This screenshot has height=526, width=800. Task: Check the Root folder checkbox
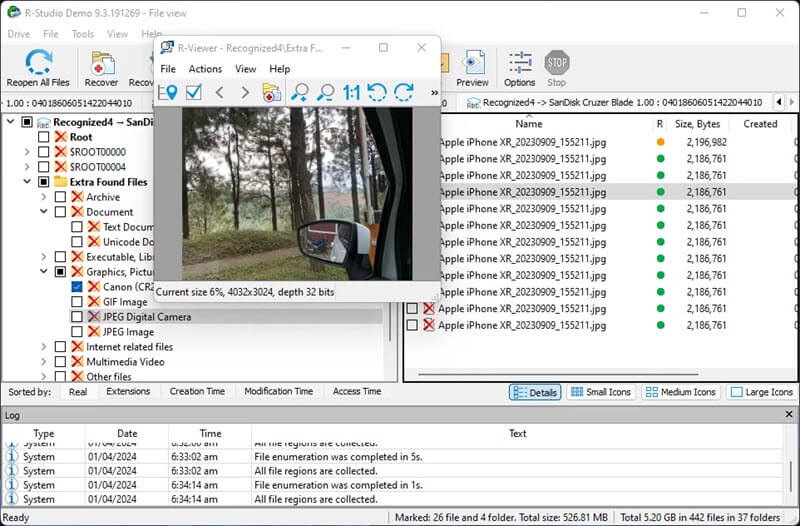point(43,137)
